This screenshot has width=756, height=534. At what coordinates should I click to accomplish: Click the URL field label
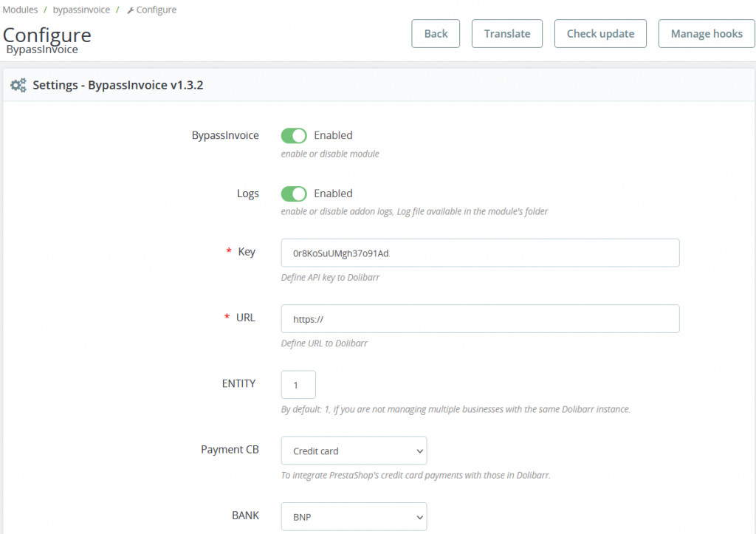click(246, 318)
